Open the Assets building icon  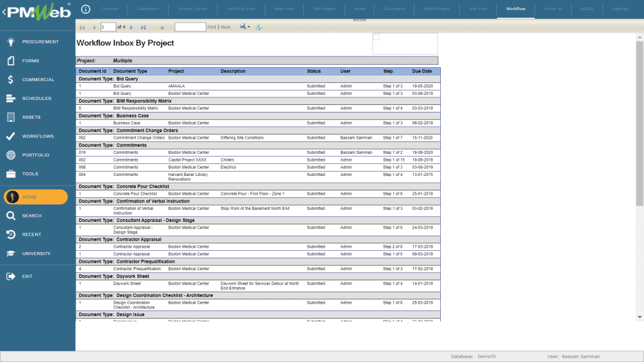11,117
